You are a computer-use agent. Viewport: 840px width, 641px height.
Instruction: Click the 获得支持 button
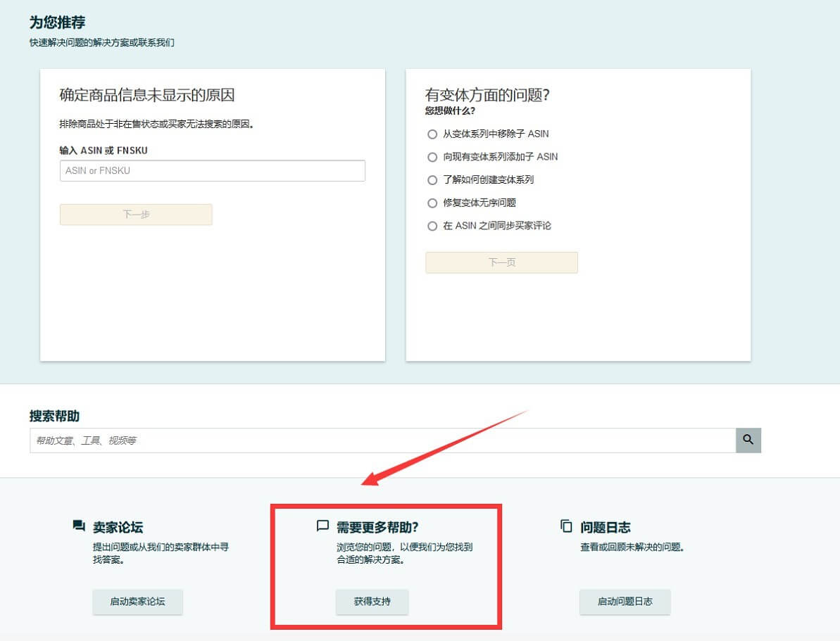pyautogui.click(x=372, y=602)
